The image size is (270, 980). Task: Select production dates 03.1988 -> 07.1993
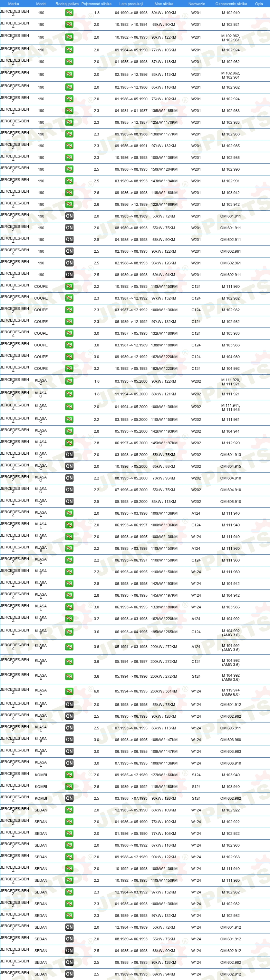[x=131, y=799]
